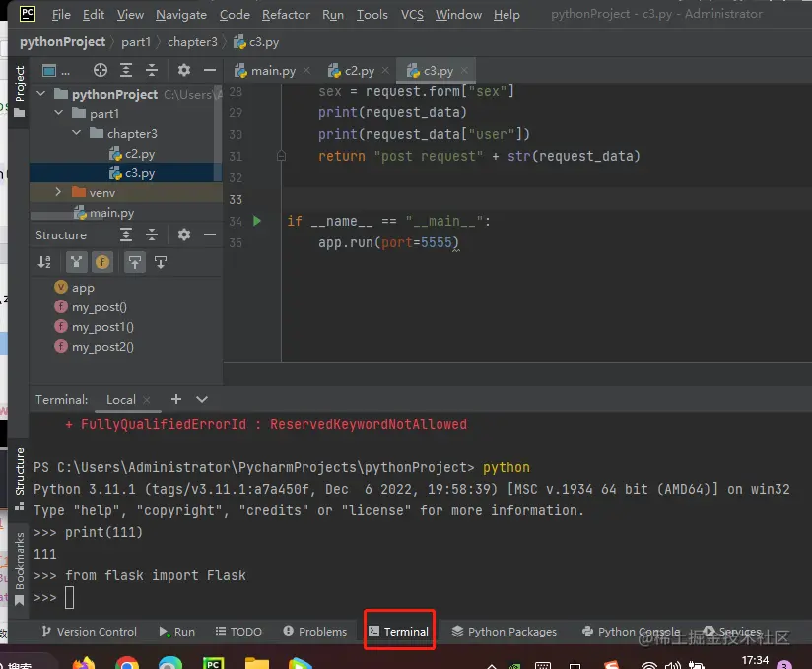This screenshot has height=669, width=812.
Task: Select c3.py in the project tree
Action: click(x=132, y=173)
